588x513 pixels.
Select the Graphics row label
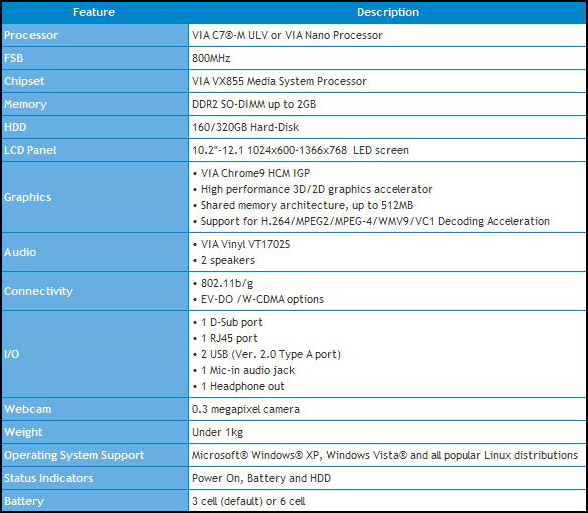[x=27, y=197]
